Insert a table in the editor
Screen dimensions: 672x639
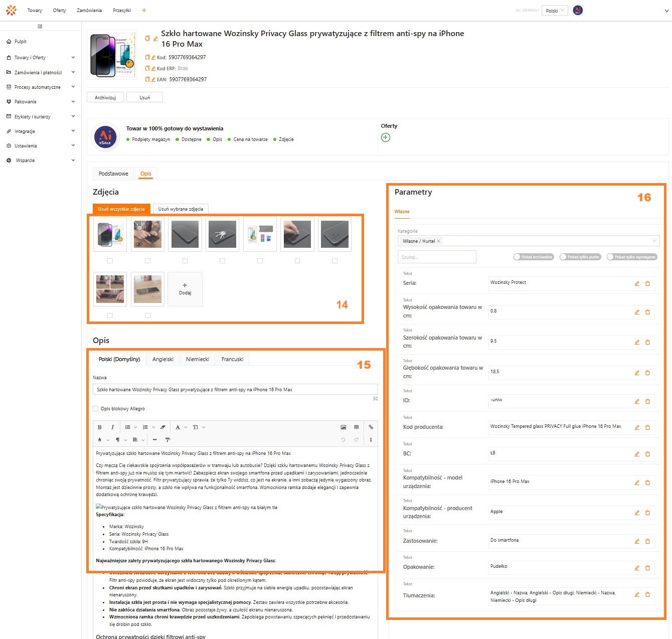point(356,427)
